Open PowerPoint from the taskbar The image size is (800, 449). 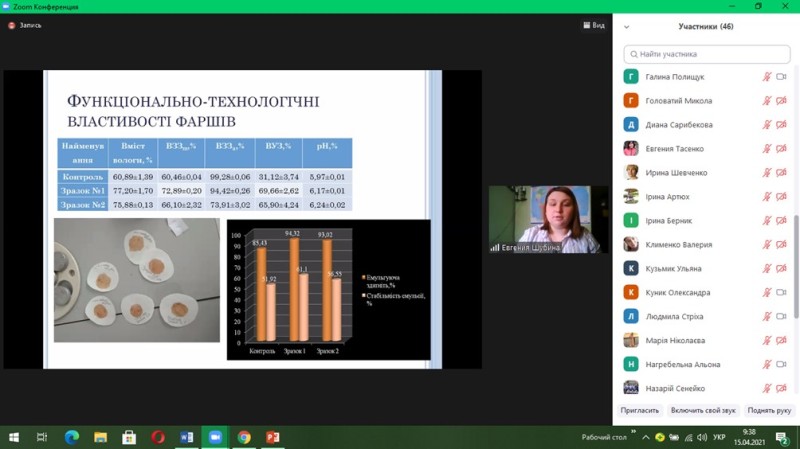(x=273, y=437)
